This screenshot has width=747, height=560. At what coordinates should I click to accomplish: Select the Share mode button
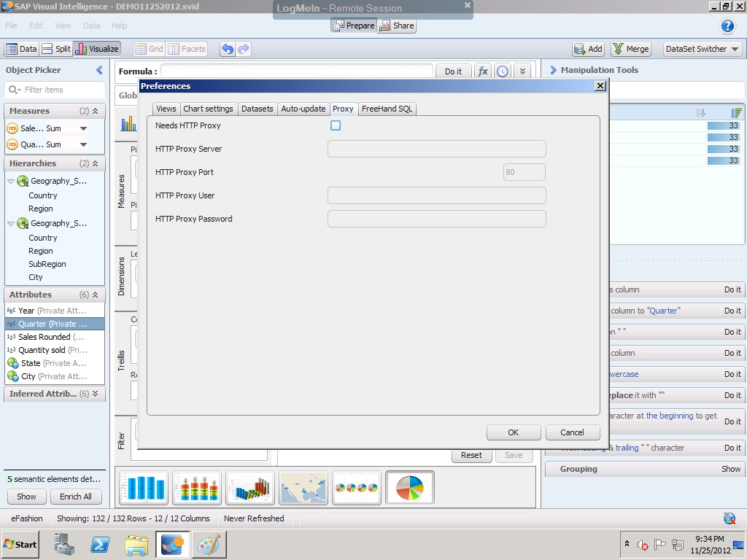pyautogui.click(x=396, y=26)
